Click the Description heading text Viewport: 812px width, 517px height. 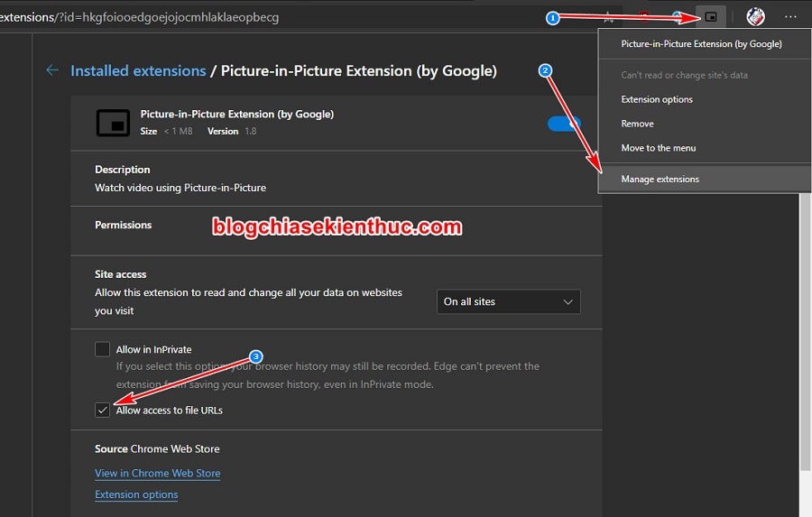pos(122,170)
